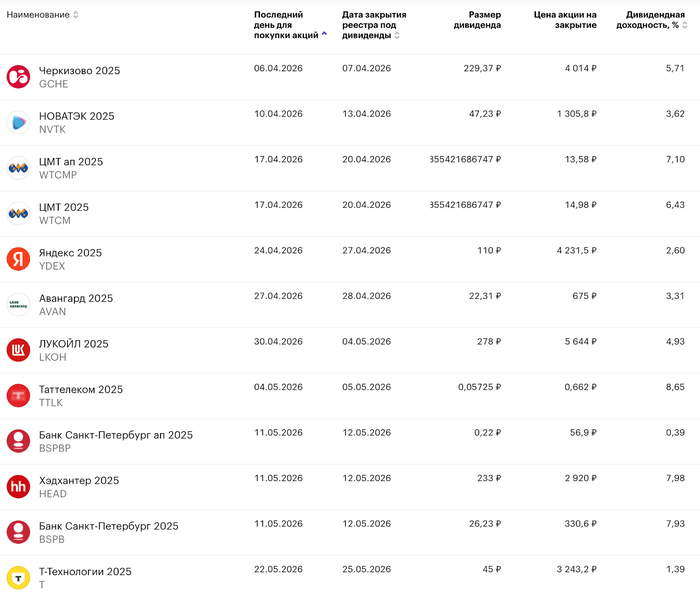Toggle sort arrow on Последний день для покупки акций
The height and width of the screenshot is (595, 700).
click(x=324, y=35)
